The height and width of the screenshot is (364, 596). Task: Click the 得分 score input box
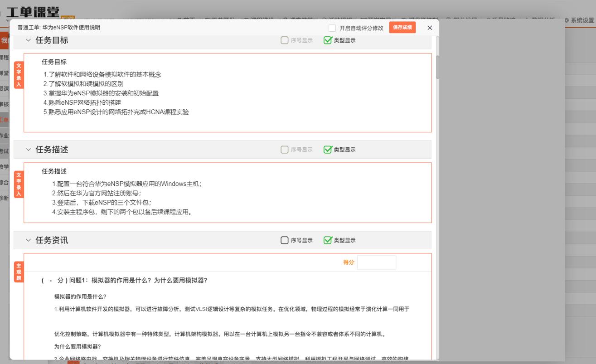[x=376, y=262]
